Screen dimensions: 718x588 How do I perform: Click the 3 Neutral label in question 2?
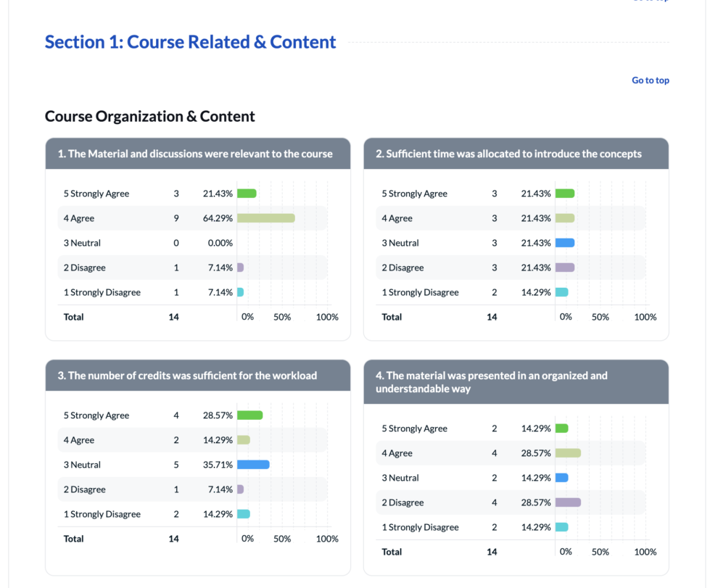[x=400, y=243]
